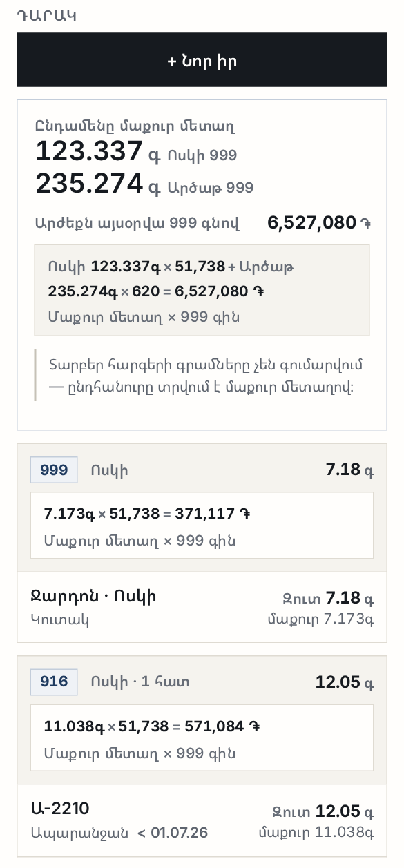Click the 235.274 silver total

tap(90, 183)
